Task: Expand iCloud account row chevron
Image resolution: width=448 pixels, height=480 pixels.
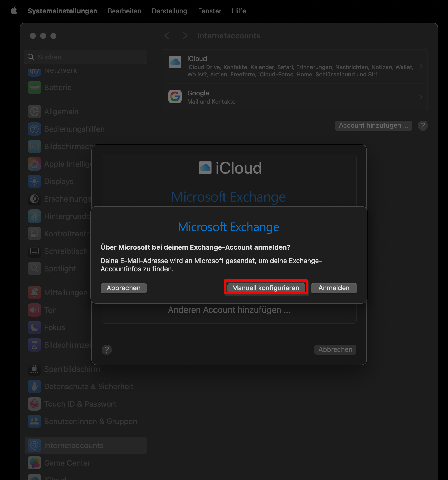Action: coord(421,67)
